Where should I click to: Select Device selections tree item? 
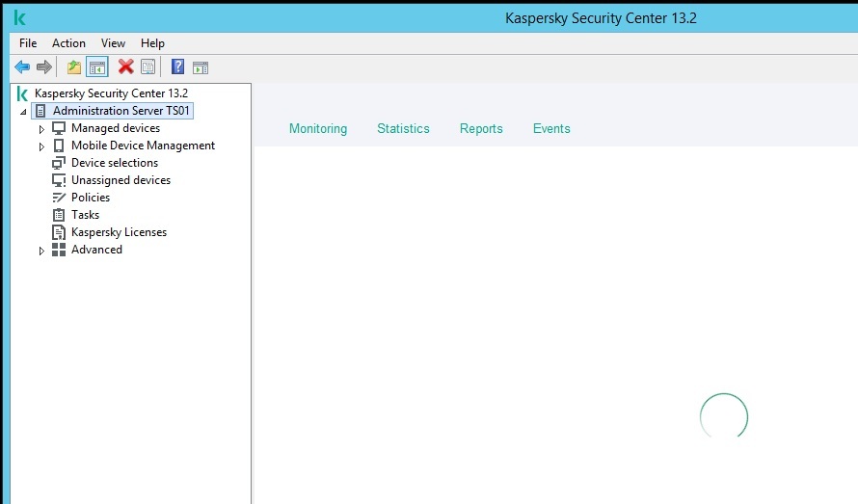pos(115,163)
